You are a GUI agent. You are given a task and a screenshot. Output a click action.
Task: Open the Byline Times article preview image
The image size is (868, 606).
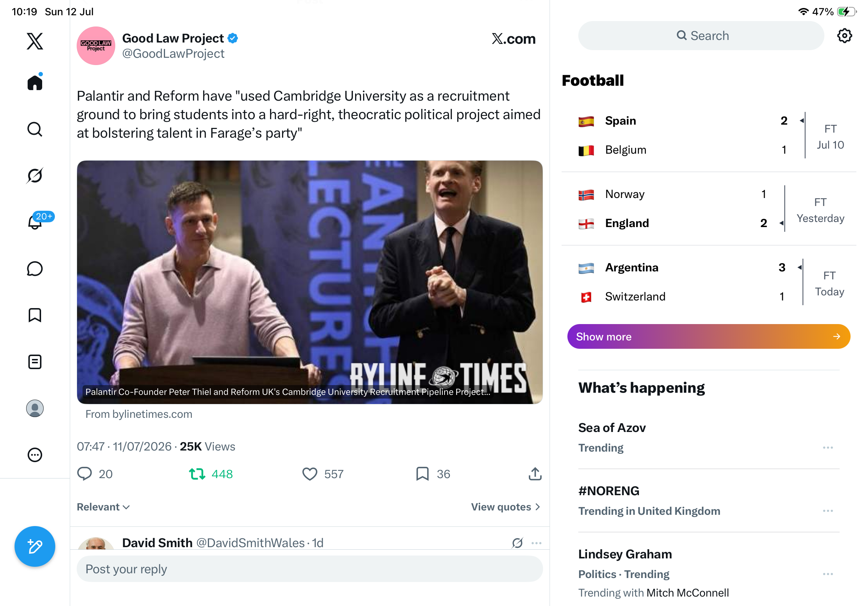click(310, 282)
